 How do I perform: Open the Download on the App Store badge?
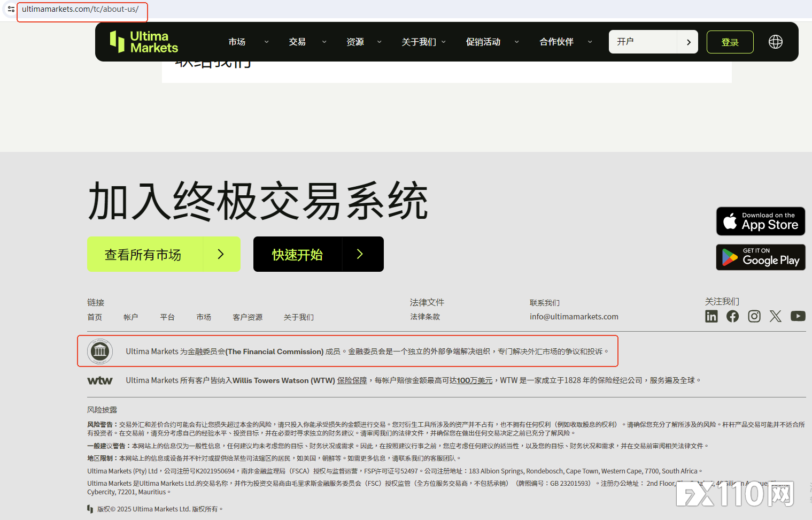pyautogui.click(x=761, y=221)
